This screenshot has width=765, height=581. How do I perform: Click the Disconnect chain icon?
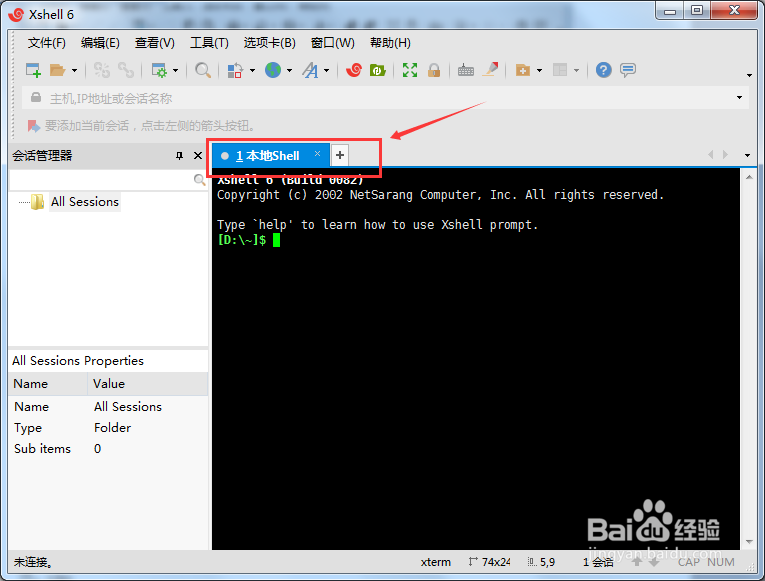click(101, 70)
